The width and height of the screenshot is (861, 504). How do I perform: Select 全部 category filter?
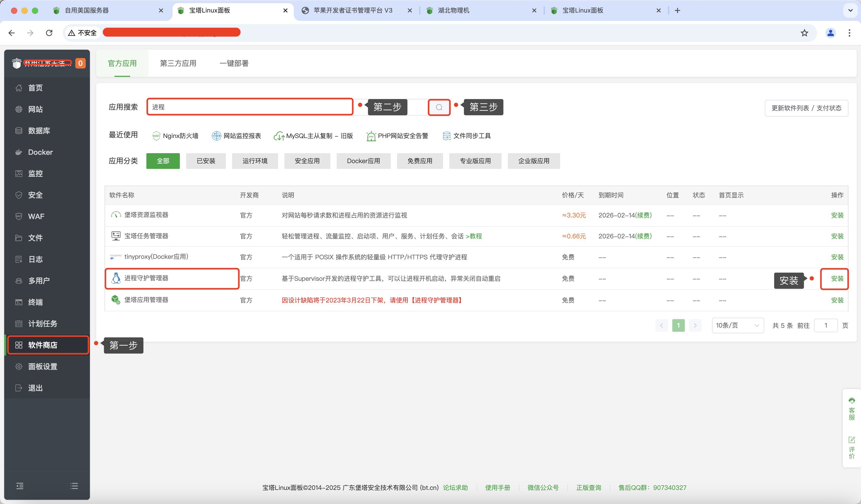coord(163,161)
